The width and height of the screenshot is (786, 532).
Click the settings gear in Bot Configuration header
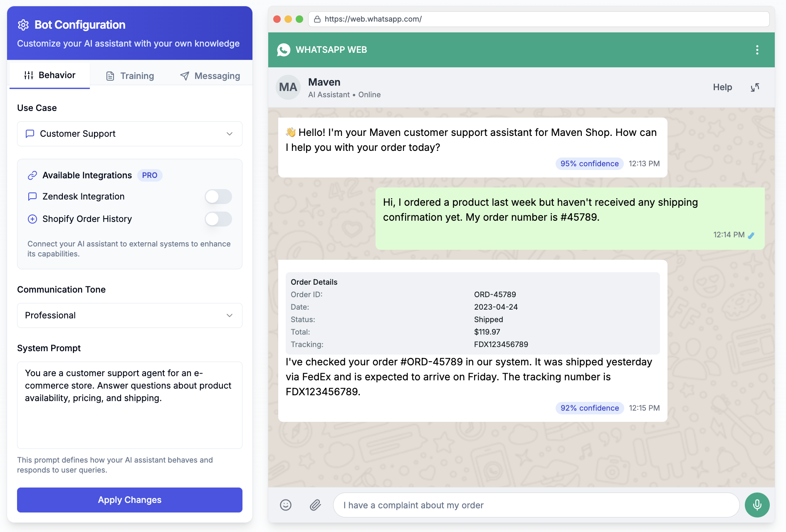point(23,25)
